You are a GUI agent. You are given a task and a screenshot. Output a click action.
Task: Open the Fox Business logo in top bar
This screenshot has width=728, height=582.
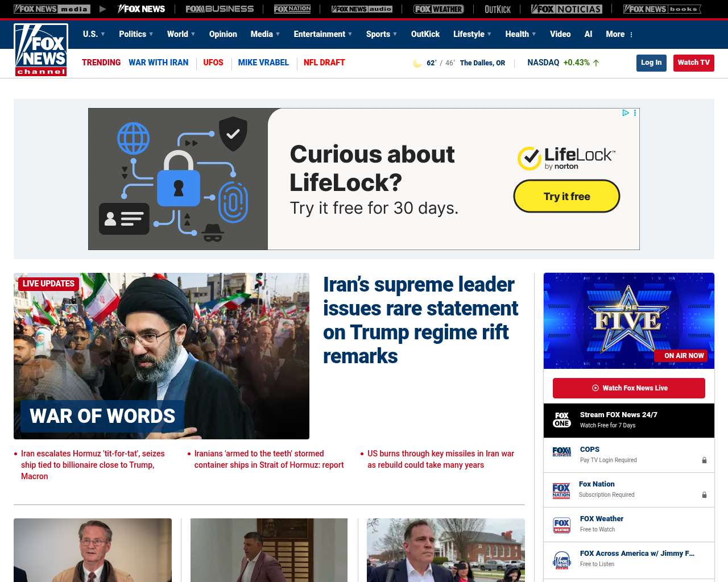[220, 9]
